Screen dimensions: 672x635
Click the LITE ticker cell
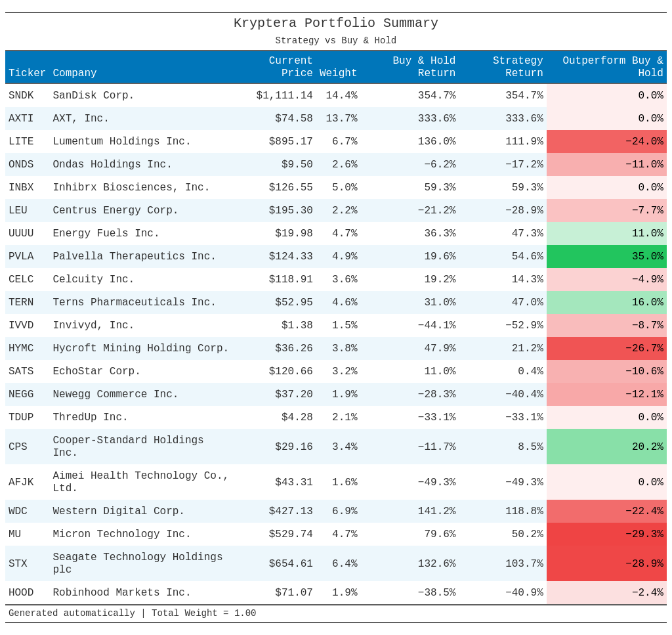21,141
